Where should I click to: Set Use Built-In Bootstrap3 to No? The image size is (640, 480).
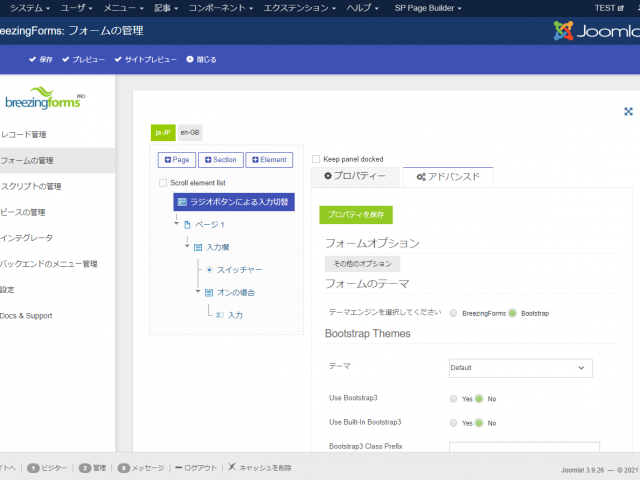tap(479, 423)
